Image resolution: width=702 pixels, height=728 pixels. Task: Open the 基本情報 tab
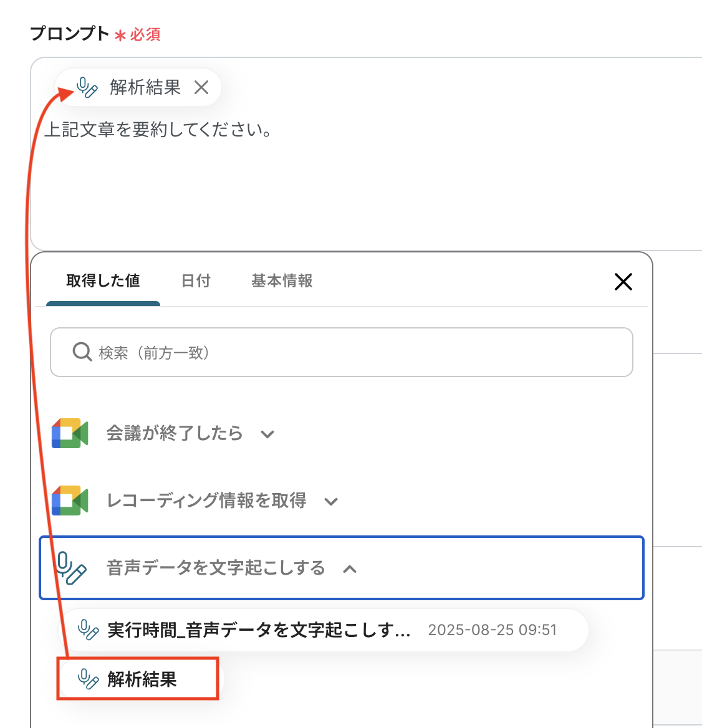point(282,280)
